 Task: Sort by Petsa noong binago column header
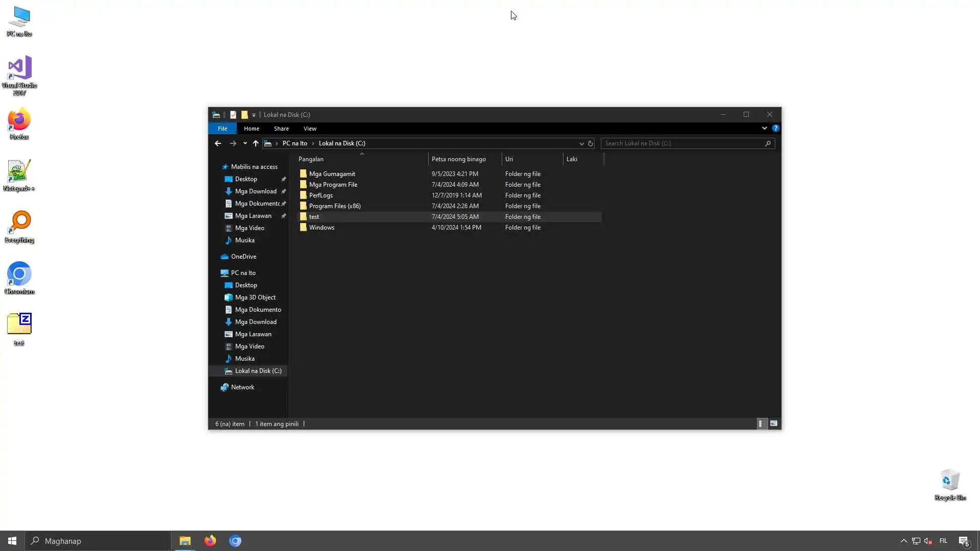(x=458, y=159)
